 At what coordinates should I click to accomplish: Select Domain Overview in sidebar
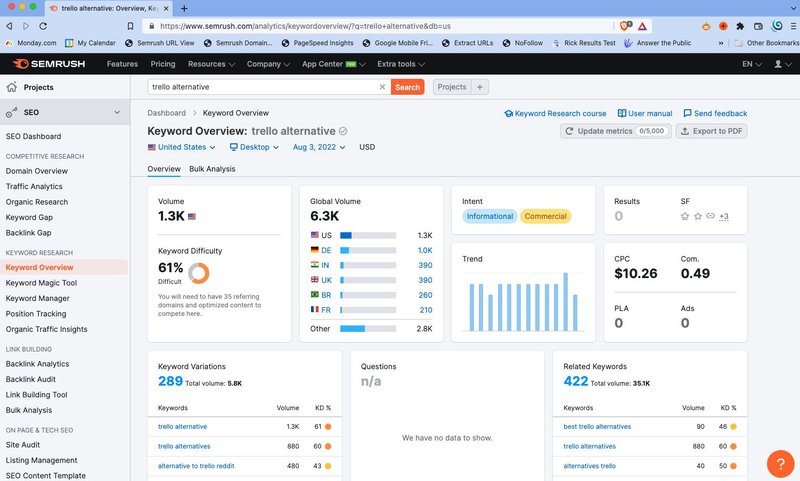tap(37, 171)
